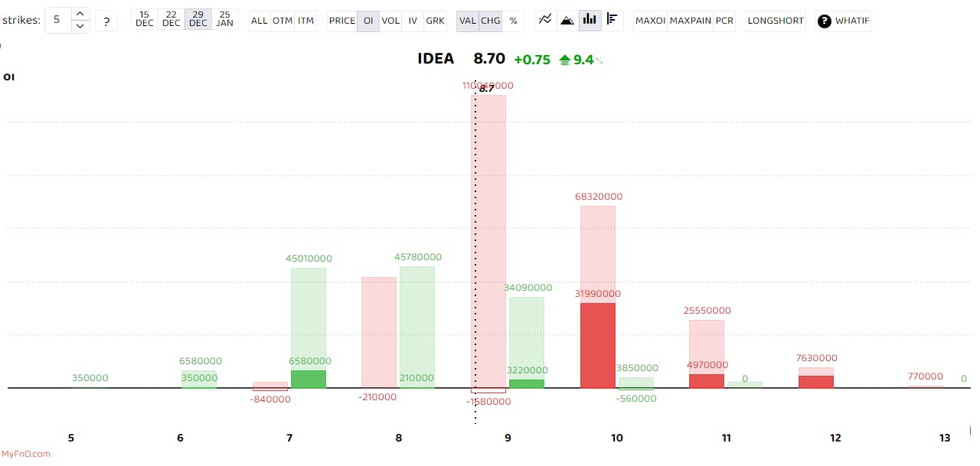Open the MyFnO.com link
980x466 pixels.
25,454
